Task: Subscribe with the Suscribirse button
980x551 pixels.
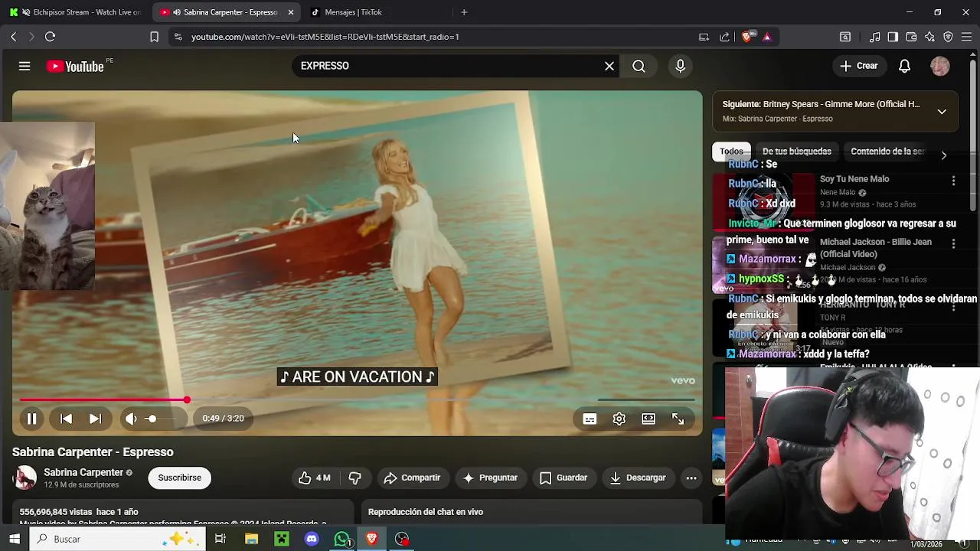Action: 179,478
